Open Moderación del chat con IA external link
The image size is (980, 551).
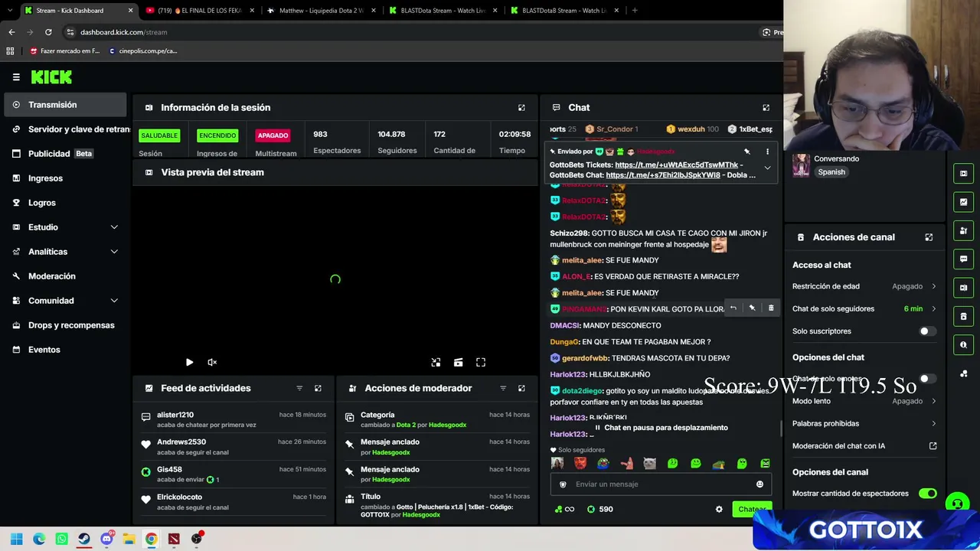click(933, 446)
